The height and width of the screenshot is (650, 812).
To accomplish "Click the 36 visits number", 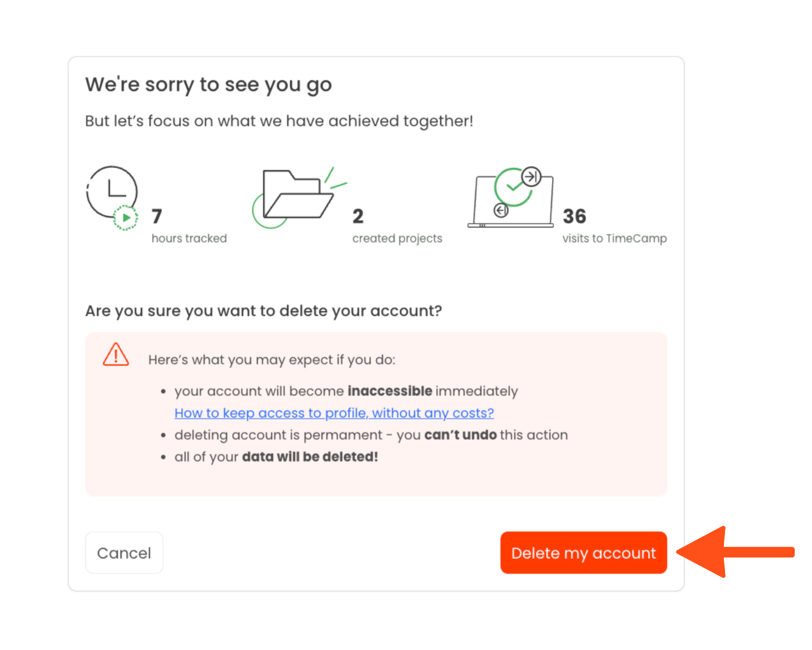I will pyautogui.click(x=574, y=216).
